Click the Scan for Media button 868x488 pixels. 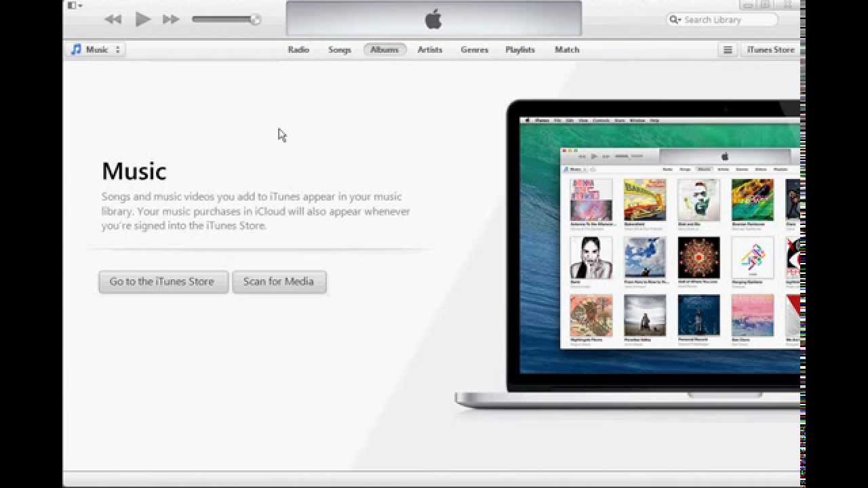[x=279, y=281]
